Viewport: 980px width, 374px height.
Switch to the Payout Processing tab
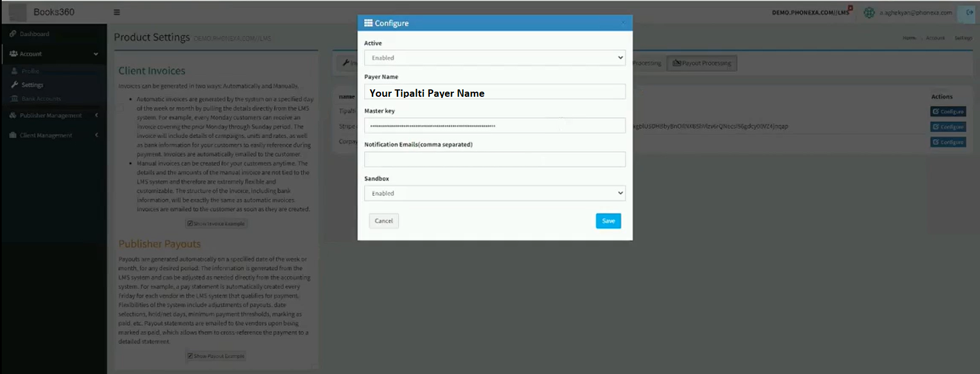tap(701, 63)
